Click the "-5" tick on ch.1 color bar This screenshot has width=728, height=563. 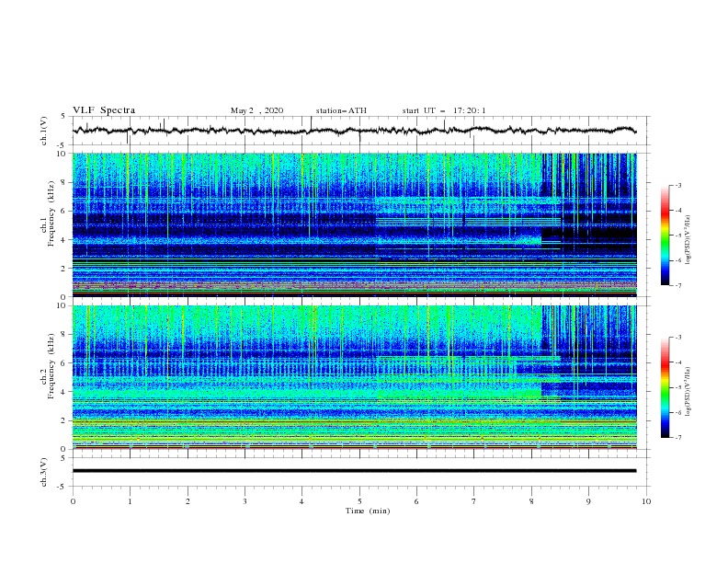[677, 236]
